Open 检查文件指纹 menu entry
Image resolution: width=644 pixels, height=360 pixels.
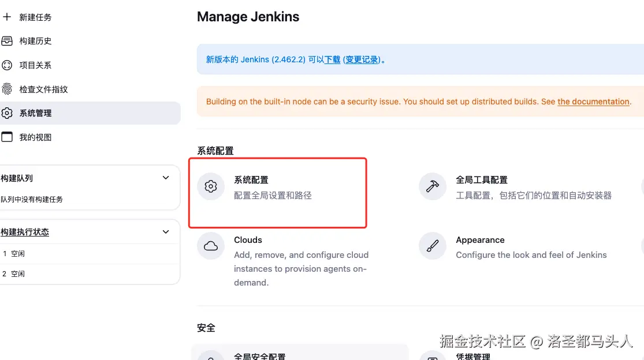(x=43, y=89)
